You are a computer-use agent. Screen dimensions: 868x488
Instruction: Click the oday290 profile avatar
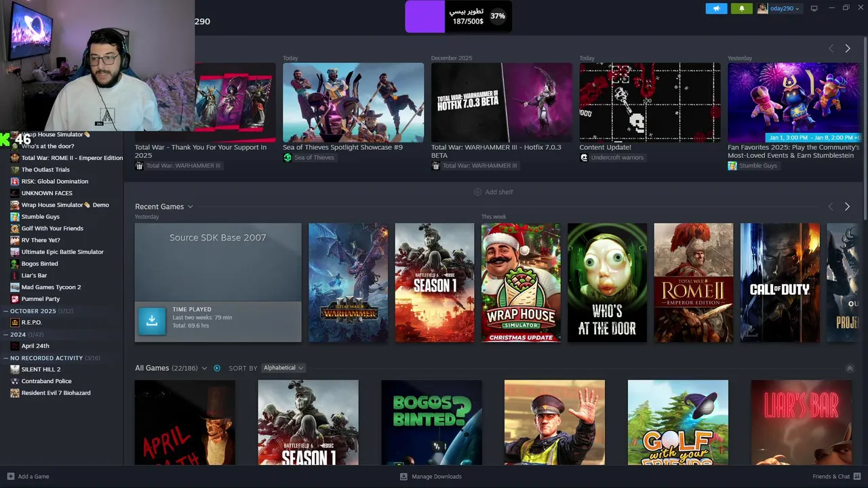[x=763, y=8]
